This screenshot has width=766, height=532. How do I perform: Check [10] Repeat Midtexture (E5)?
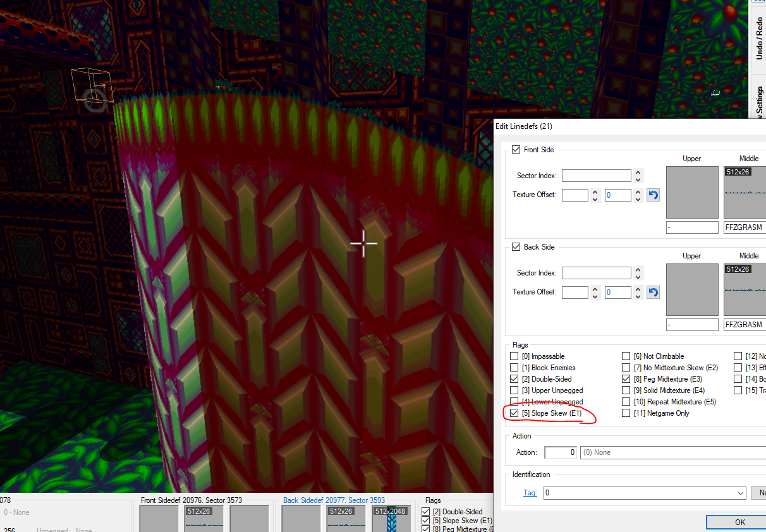click(x=626, y=402)
